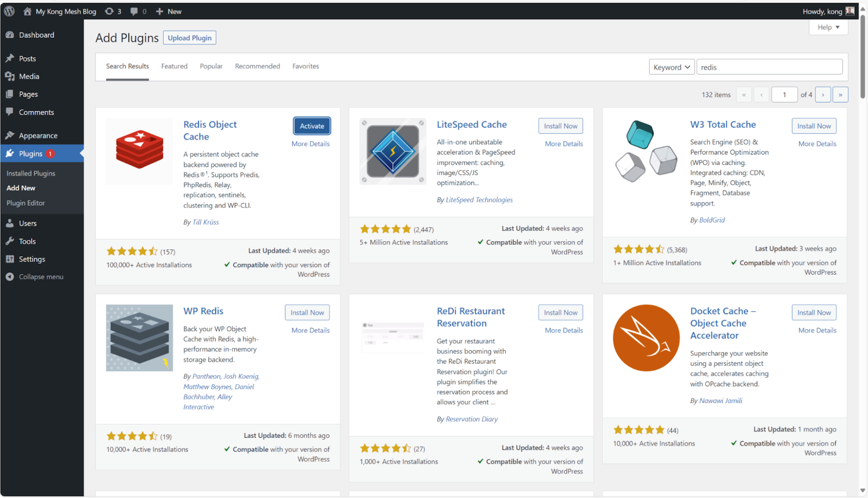Collapse the admin sidebar menu
868x498 pixels.
click(x=41, y=277)
